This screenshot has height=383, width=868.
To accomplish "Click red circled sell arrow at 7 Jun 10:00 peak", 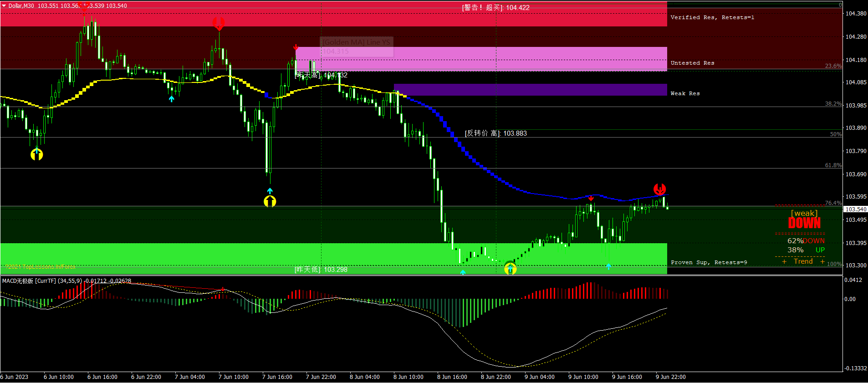I will coord(219,23).
